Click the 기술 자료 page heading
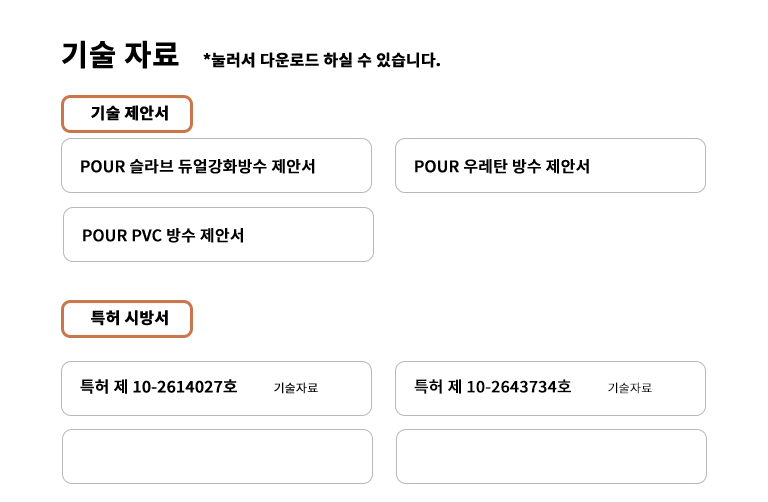This screenshot has width=768, height=502. pyautogui.click(x=120, y=54)
